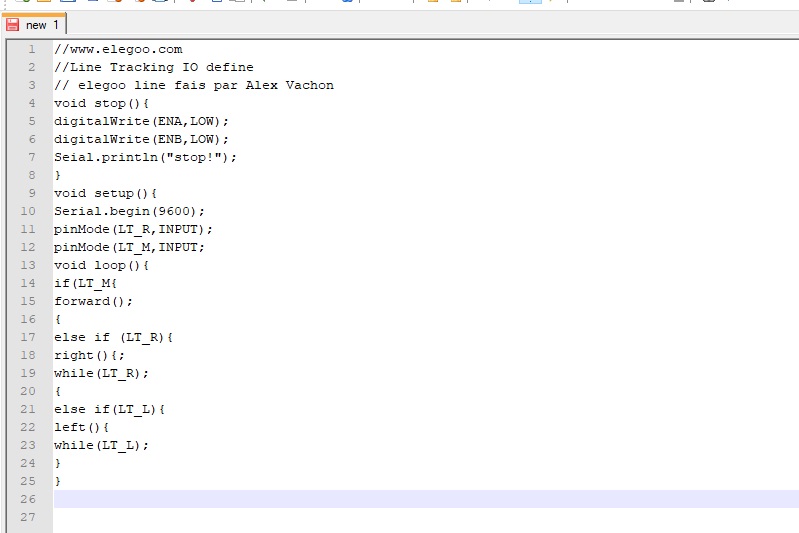The image size is (799, 533).
Task: Click 'pinMode(LT_R,INPUT);' code line
Action: (134, 229)
